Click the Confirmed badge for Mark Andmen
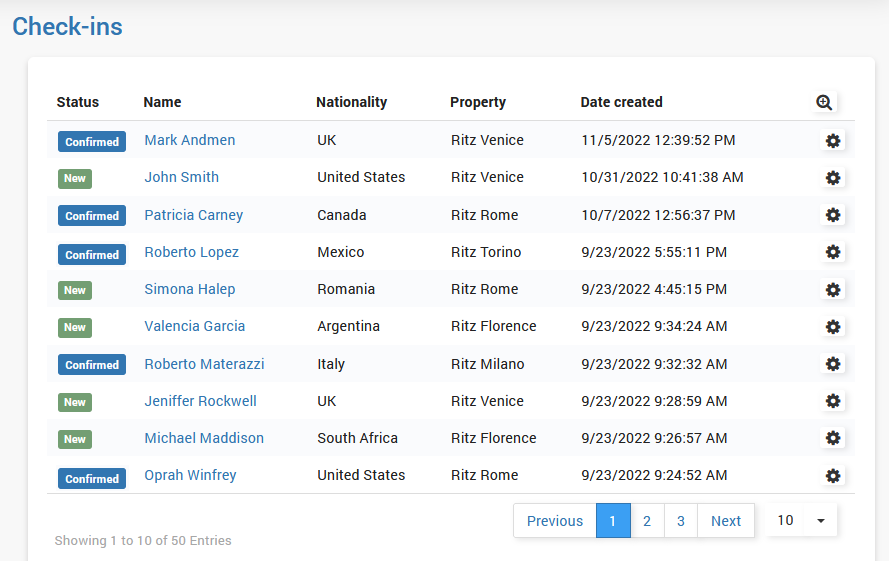 pos(92,142)
